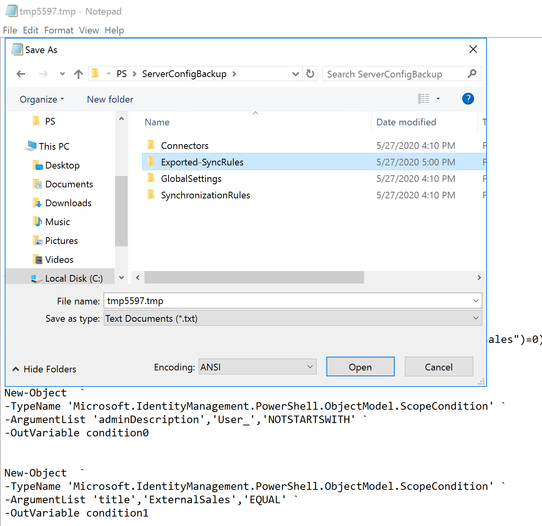The width and height of the screenshot is (542, 526).
Task: Open the view options dropdown arrow
Action: [x=438, y=99]
